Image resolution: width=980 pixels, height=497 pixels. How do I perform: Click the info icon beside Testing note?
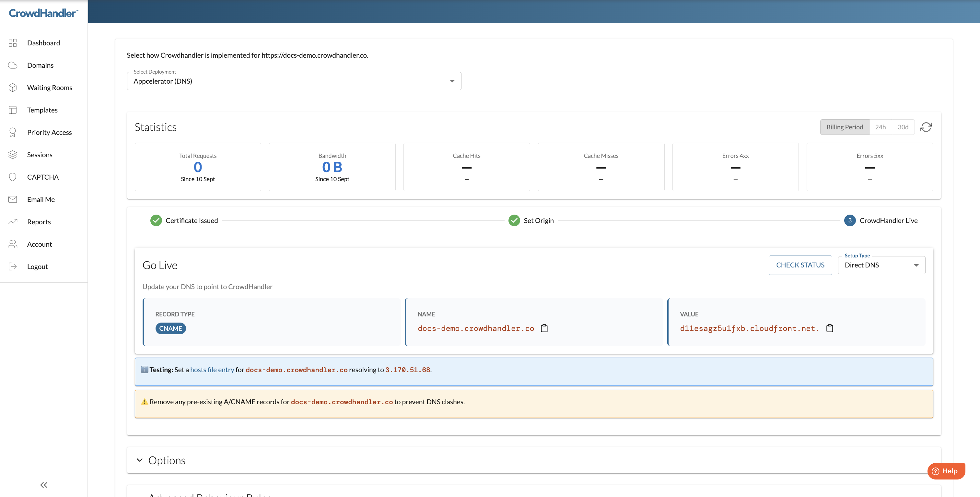(145, 370)
